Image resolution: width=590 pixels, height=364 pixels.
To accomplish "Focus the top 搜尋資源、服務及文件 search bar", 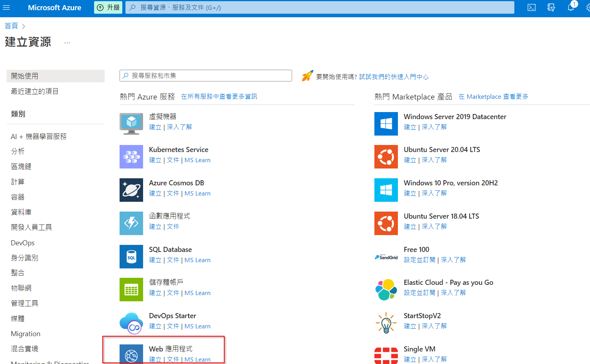I will (x=320, y=7).
